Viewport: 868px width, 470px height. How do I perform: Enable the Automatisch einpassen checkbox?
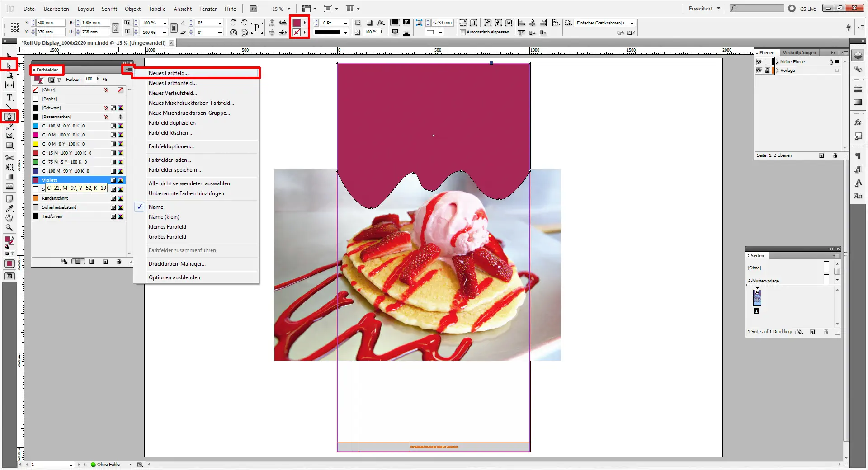[462, 32]
